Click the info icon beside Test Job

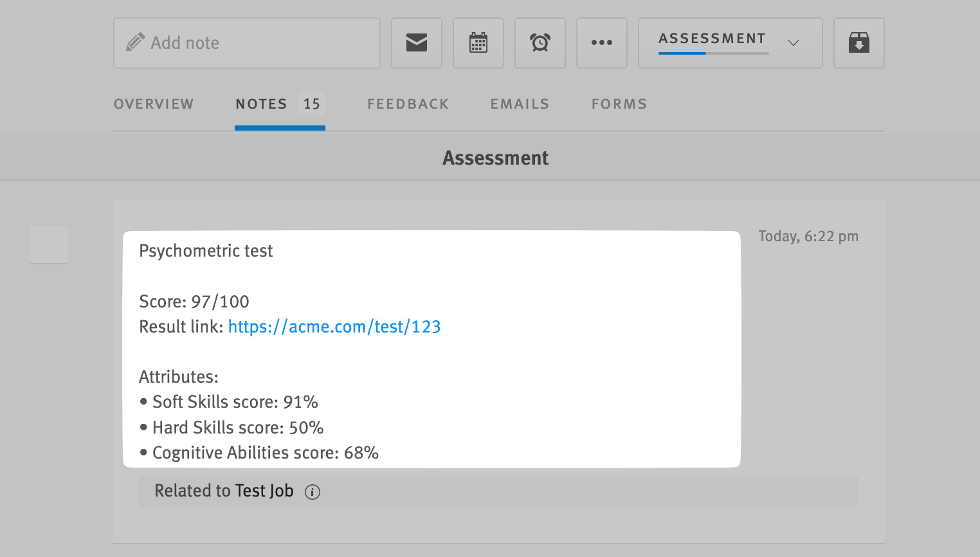coord(313,492)
